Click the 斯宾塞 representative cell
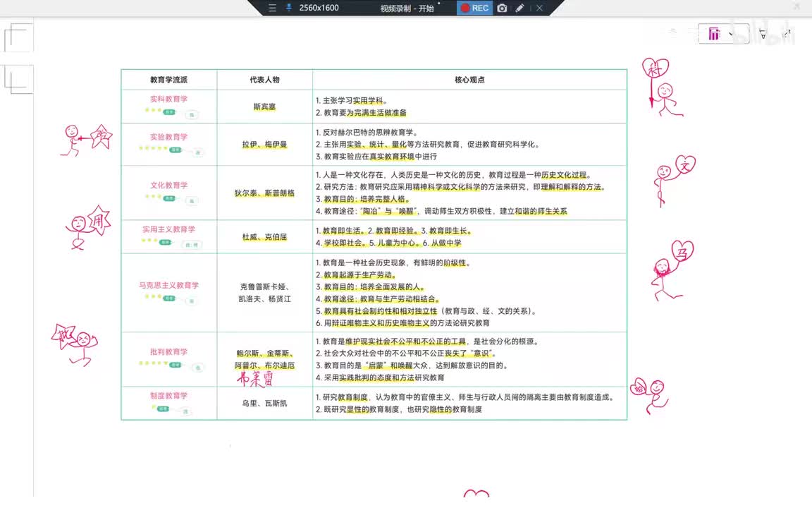812x508 pixels. (x=264, y=107)
